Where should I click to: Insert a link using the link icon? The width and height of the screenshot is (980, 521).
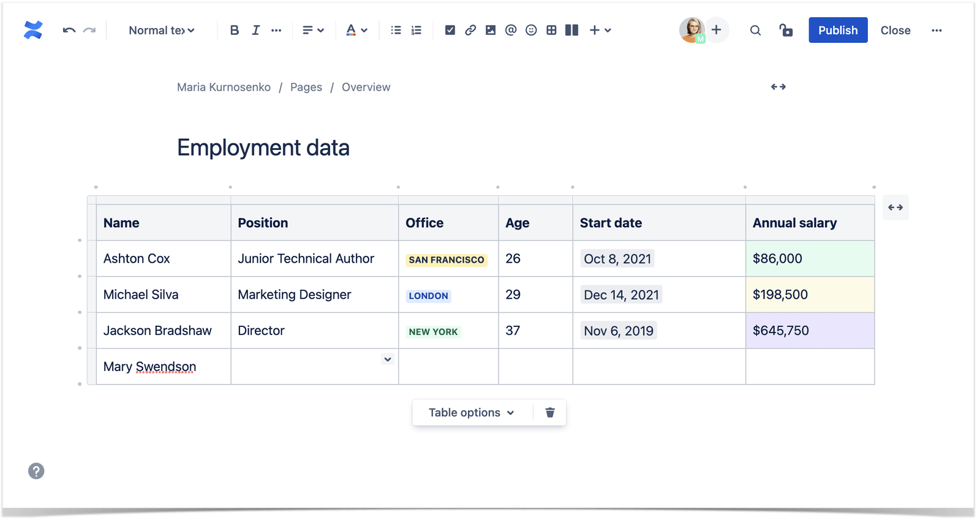(470, 30)
